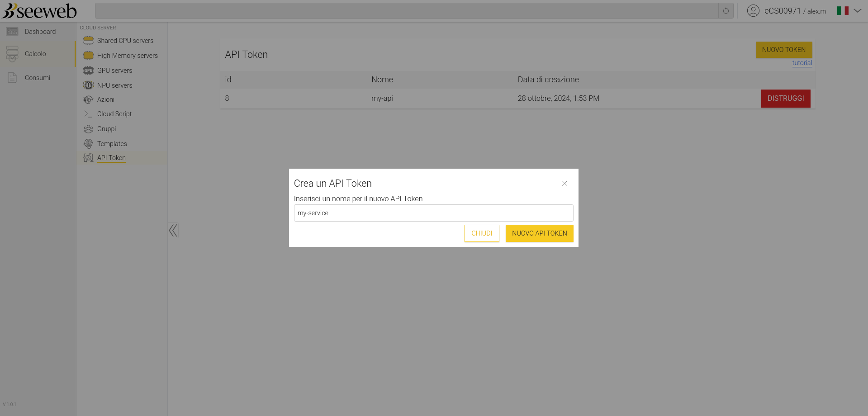
Task: Click the creation date 28 ottobre cell
Action: [559, 99]
